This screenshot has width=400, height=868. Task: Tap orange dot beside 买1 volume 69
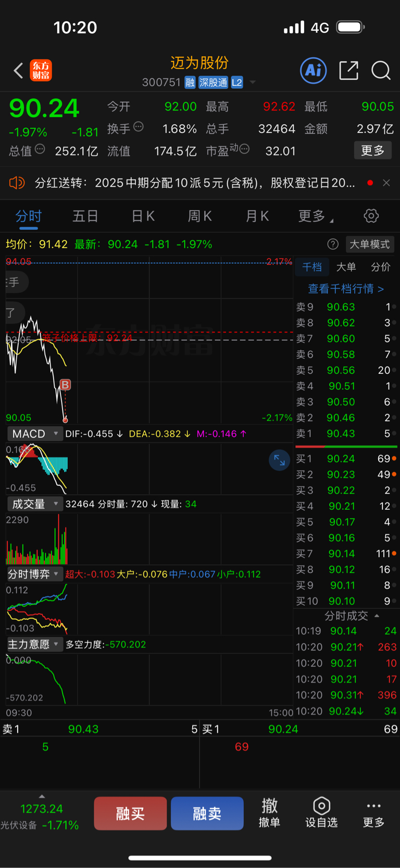pyautogui.click(x=394, y=458)
